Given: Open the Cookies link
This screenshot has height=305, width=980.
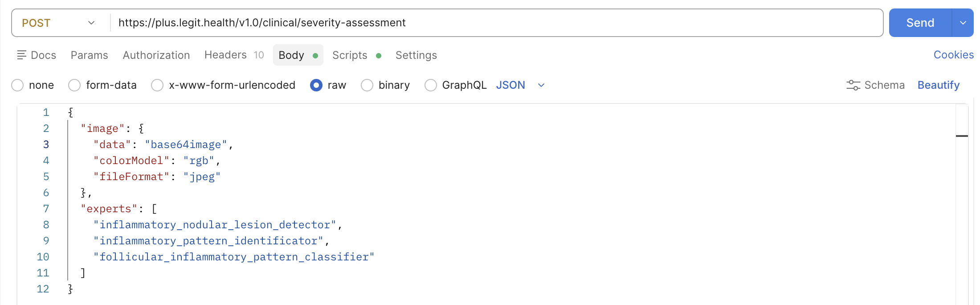Looking at the screenshot, I should point(953,55).
